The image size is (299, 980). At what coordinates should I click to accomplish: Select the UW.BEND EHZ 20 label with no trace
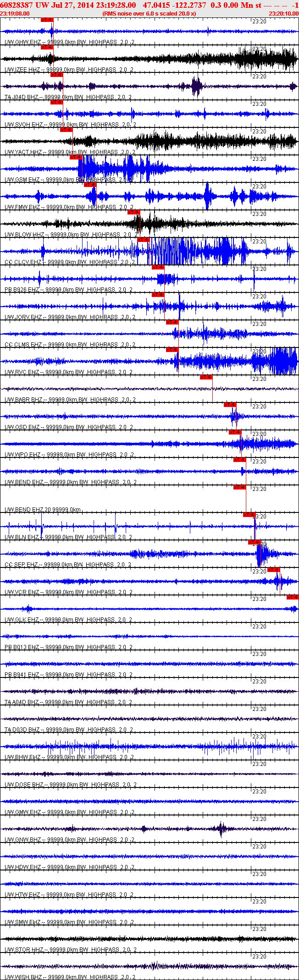point(43,510)
